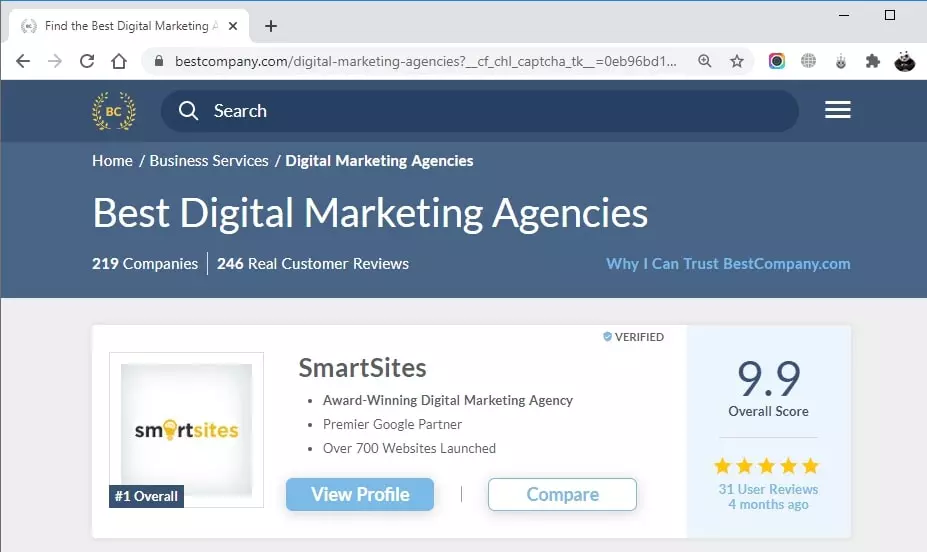
Task: Maximize the browser window
Action: (890, 15)
